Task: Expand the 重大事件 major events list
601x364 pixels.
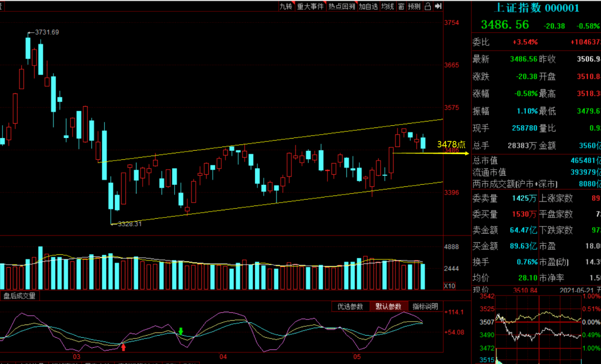Action: (310, 7)
